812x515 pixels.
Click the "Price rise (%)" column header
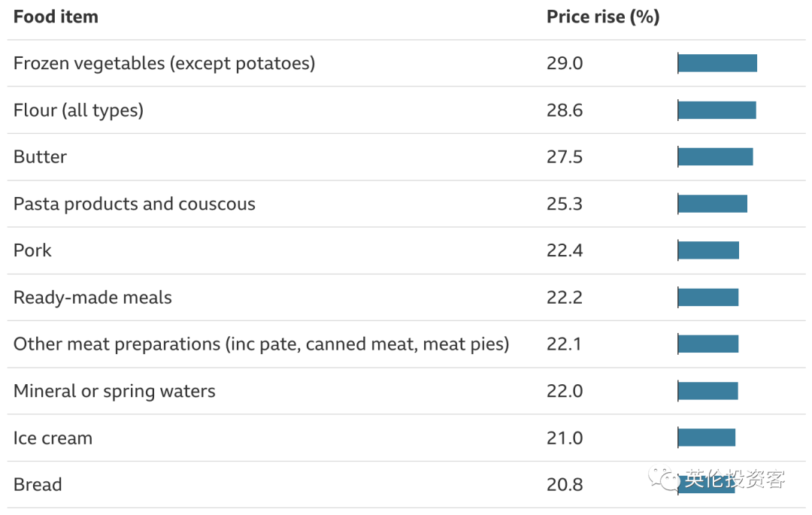(602, 17)
